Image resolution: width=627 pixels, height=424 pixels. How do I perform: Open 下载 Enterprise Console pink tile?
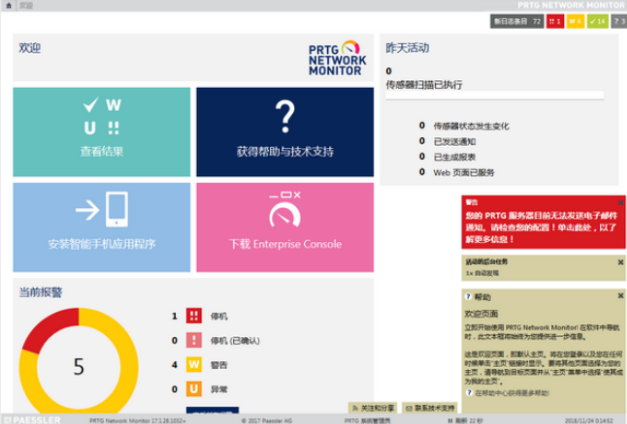click(x=285, y=228)
